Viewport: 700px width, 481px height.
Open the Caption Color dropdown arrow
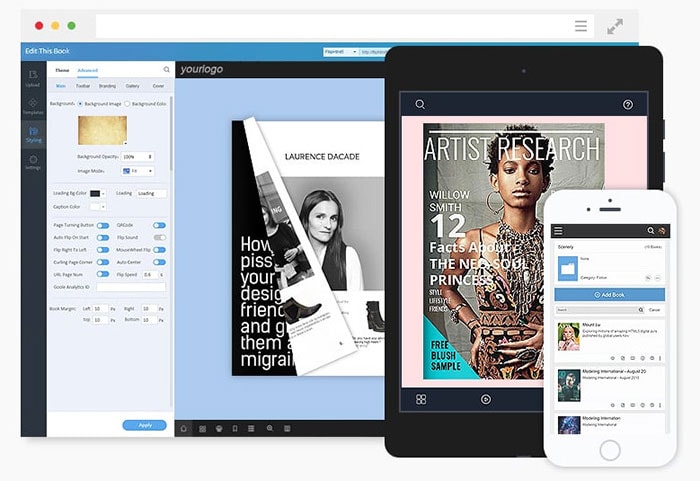pos(103,207)
